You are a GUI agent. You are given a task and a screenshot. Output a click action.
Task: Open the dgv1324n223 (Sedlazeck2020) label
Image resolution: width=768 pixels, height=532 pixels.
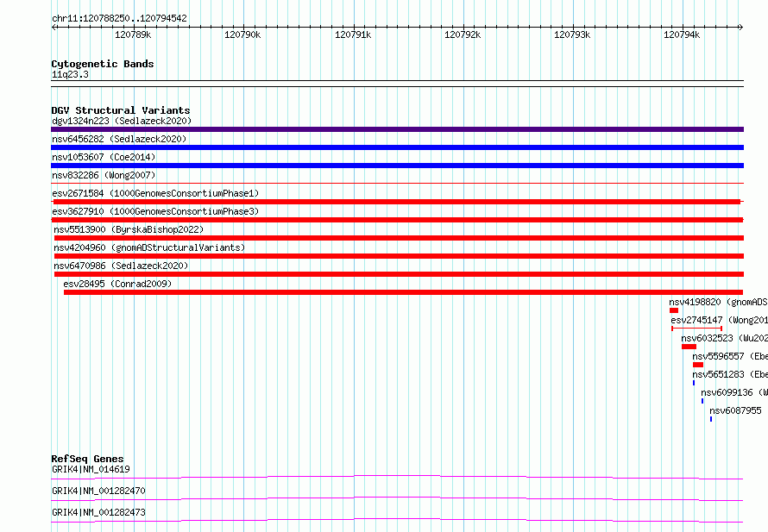pyautogui.click(x=122, y=121)
